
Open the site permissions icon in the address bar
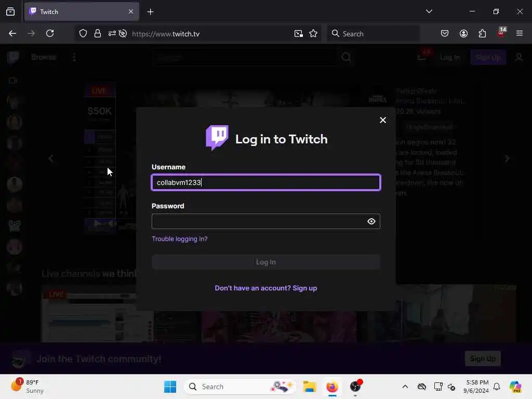(112, 33)
